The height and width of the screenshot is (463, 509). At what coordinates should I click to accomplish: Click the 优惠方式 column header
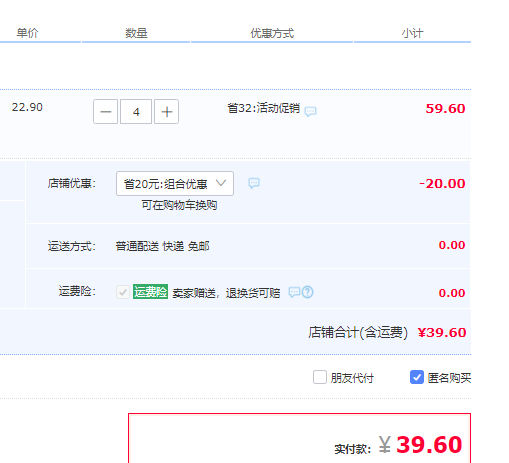coord(272,33)
